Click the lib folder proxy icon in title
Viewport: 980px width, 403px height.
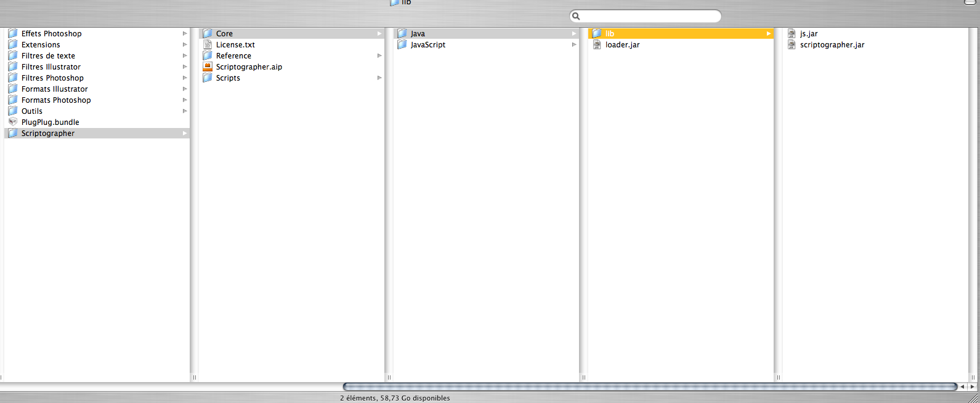pyautogui.click(x=394, y=2)
